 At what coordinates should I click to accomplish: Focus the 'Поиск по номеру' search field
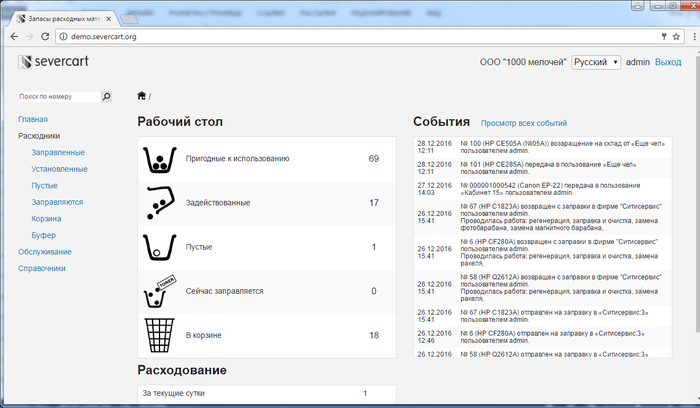tap(59, 96)
